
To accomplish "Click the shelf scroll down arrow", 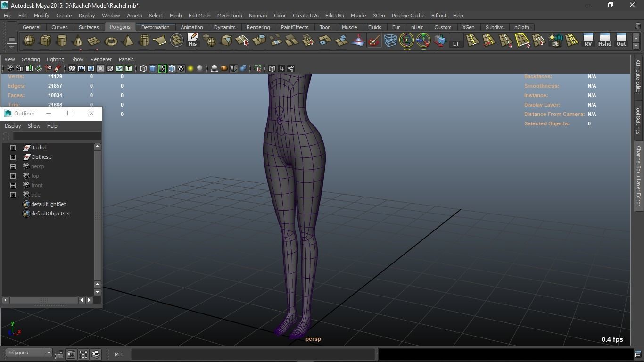I will [636, 46].
